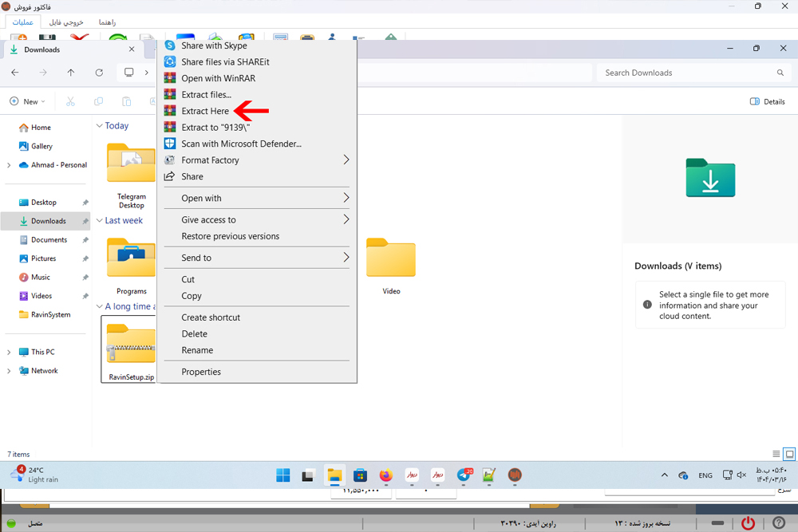Open the Windows Start button
The height and width of the screenshot is (532, 798).
pos(283,476)
